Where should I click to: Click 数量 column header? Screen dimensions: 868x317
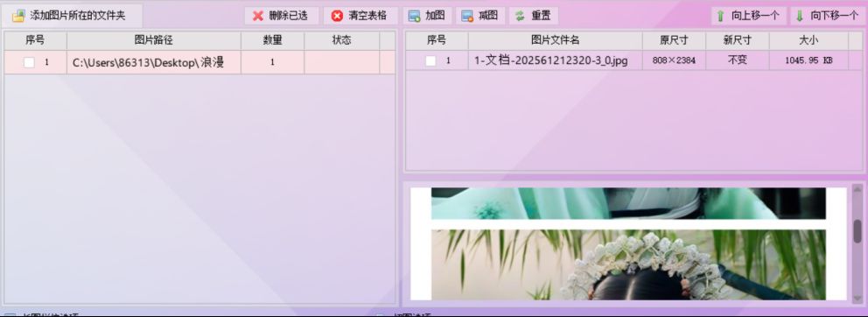click(272, 40)
